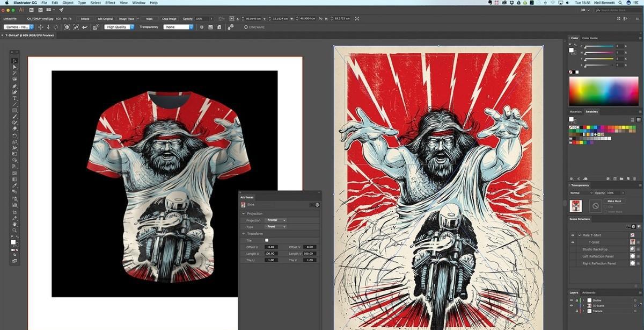Viewport: 644px width, 330px height.
Task: Click the Embed button
Action: 85,19
